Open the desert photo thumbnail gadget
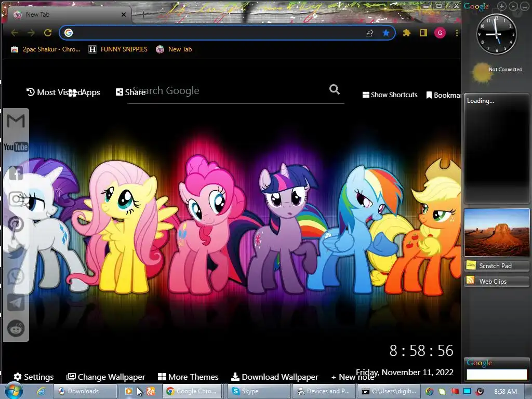 click(x=496, y=232)
